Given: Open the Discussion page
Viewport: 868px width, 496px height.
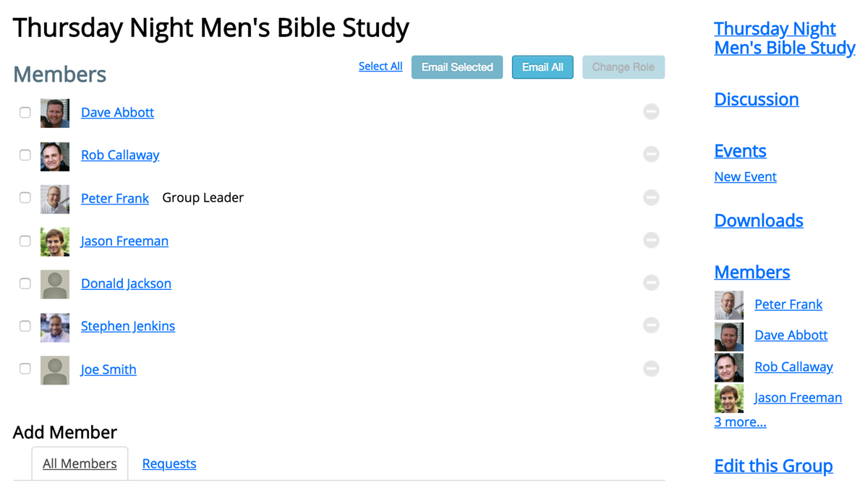Looking at the screenshot, I should coord(756,99).
